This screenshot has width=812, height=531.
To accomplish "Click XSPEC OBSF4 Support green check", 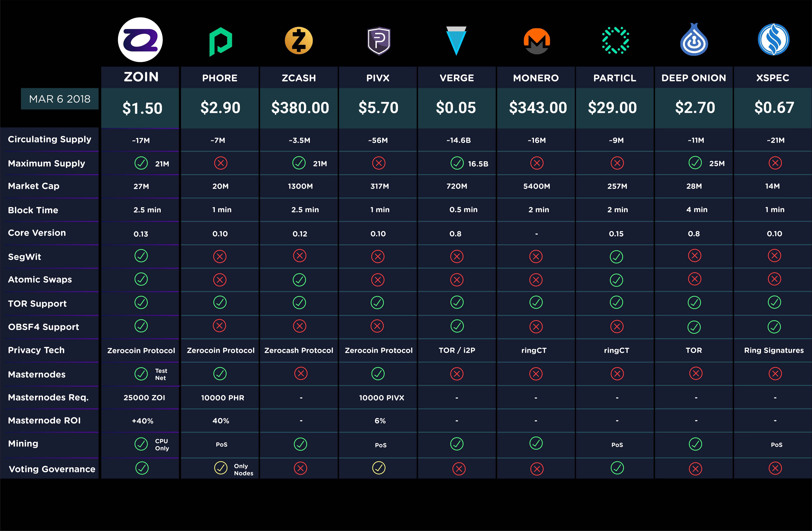I will [774, 327].
